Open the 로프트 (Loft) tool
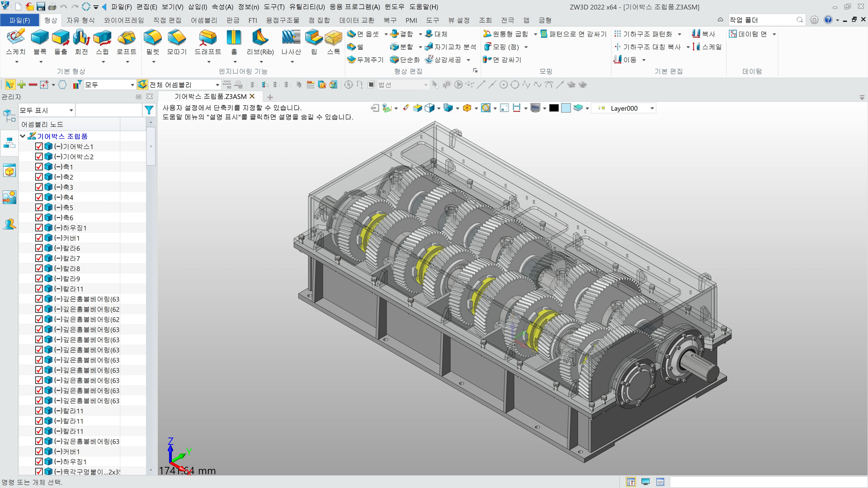Viewport: 868px width, 488px height. 127,38
